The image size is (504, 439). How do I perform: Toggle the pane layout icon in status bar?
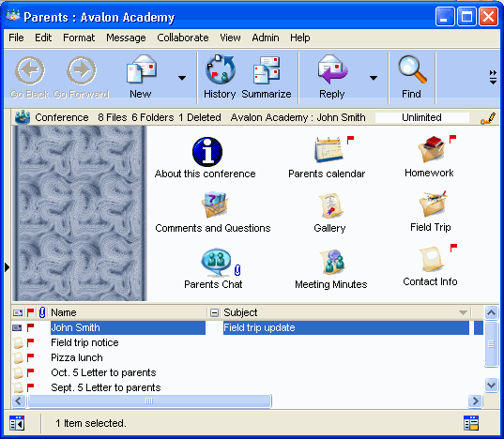471,423
